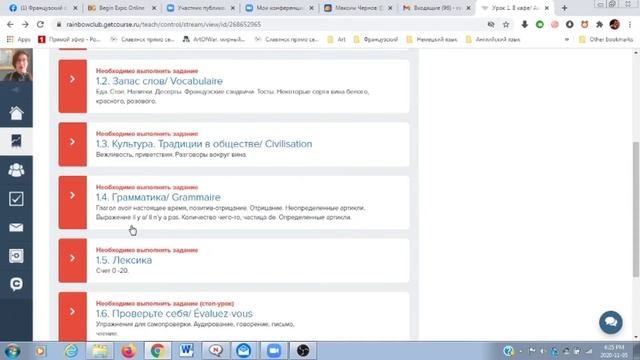The image size is (640, 360).
Task: Click the address bar URL field
Action: pyautogui.click(x=269, y=24)
